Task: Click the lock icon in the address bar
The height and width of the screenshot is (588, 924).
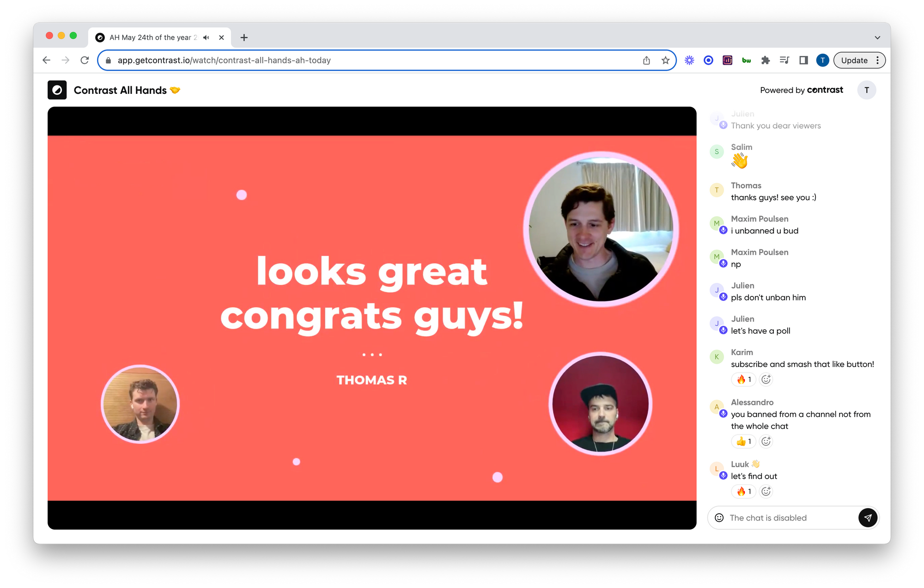Action: [x=109, y=61]
